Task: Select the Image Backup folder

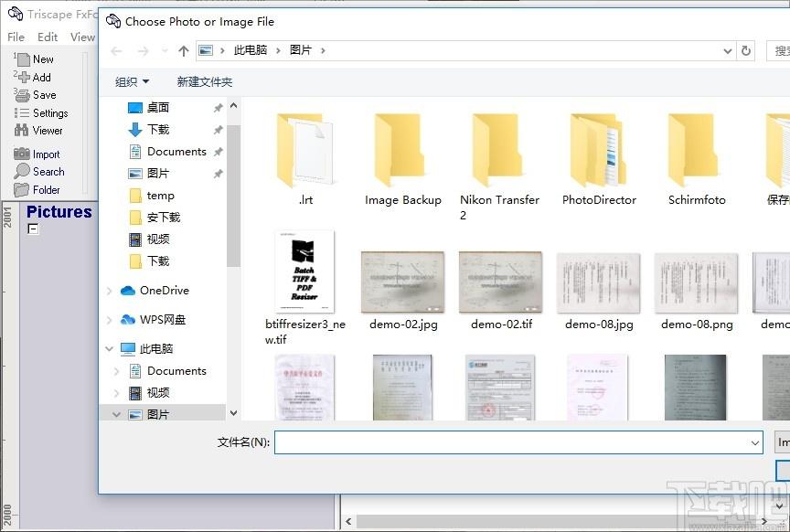Action: coord(403,159)
